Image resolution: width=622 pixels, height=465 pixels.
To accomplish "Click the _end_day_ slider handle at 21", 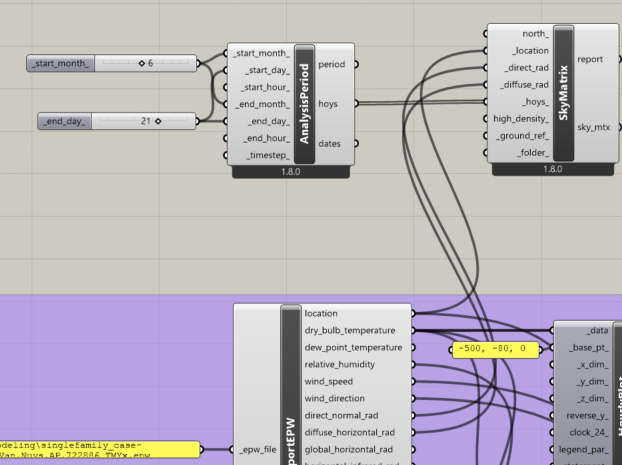I will (x=158, y=121).
